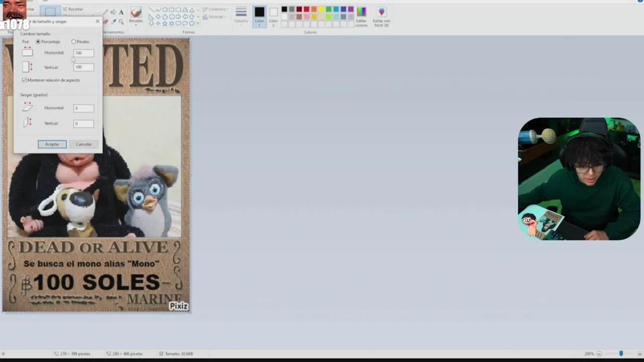Click the resize Vertical value field
The image size is (644, 362).
point(84,67)
